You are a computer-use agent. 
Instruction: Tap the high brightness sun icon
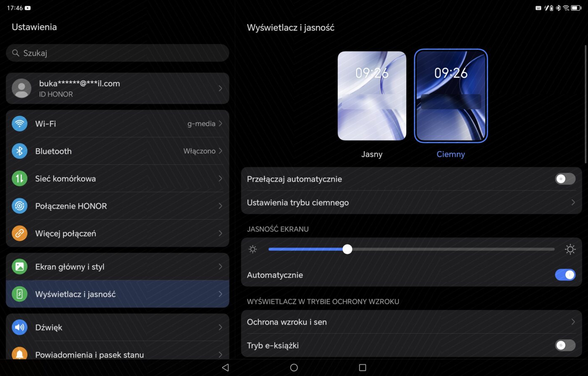(570, 249)
